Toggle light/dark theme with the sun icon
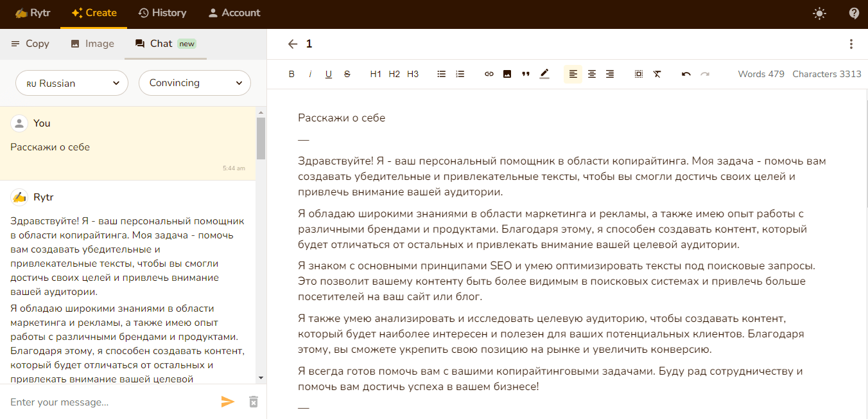868x419 pixels. coord(819,13)
